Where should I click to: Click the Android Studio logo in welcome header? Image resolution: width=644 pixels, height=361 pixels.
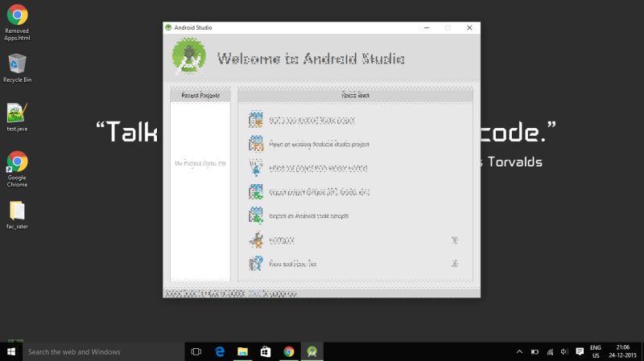(189, 56)
